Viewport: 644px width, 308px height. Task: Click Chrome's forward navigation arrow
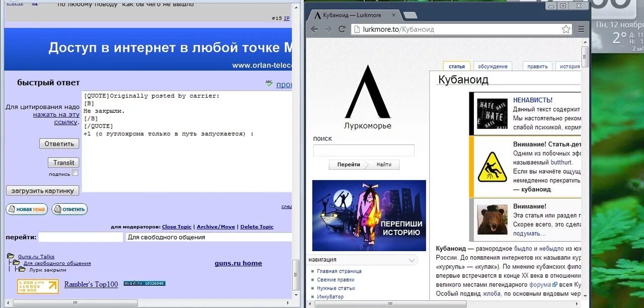[328, 29]
